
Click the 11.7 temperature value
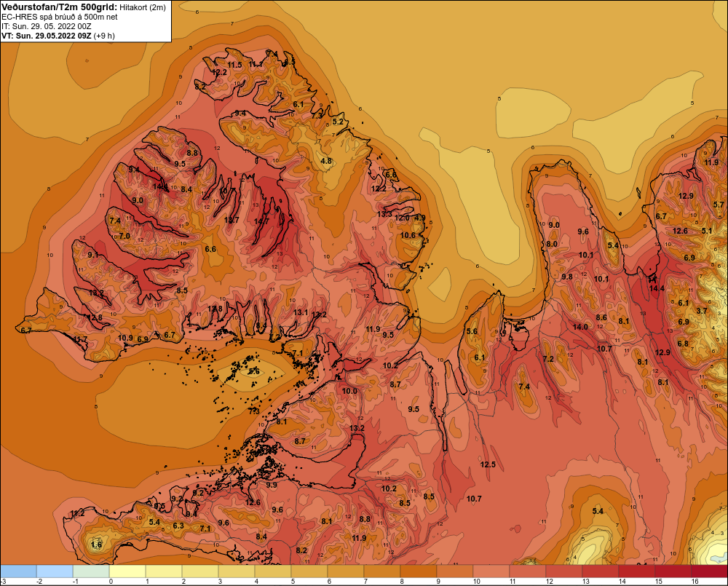pos(80,340)
